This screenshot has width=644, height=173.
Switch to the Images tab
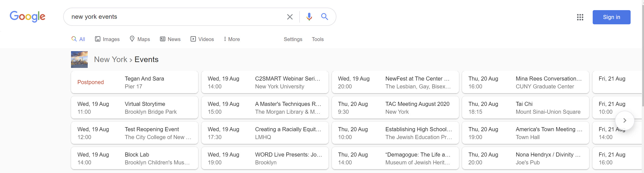[x=107, y=39]
